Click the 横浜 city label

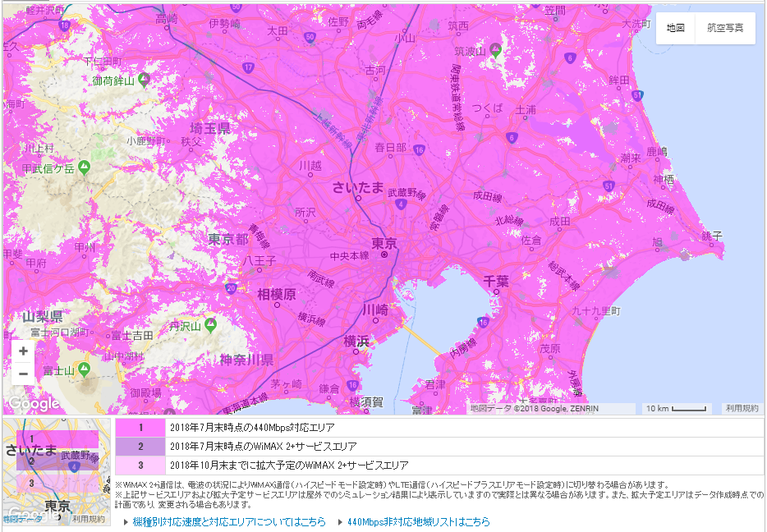(356, 342)
